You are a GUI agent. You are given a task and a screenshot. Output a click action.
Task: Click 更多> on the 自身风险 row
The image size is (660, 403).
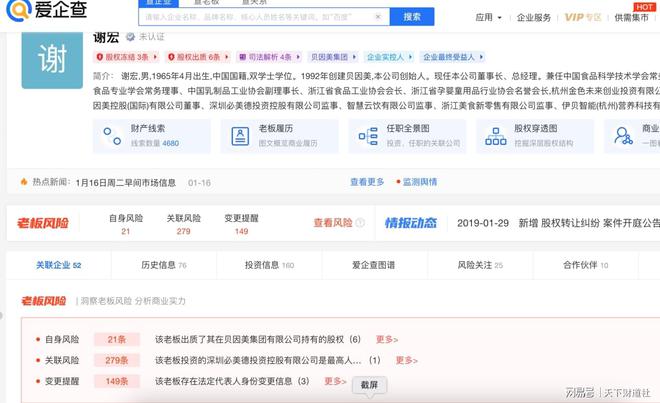point(387,339)
